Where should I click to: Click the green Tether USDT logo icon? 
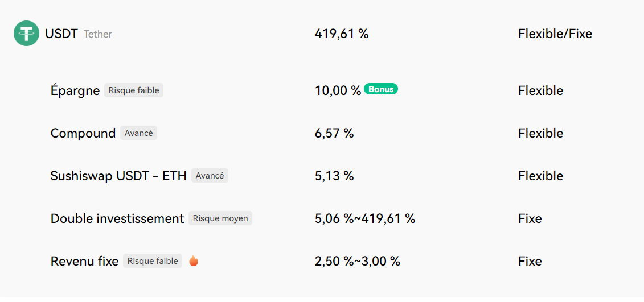click(26, 34)
